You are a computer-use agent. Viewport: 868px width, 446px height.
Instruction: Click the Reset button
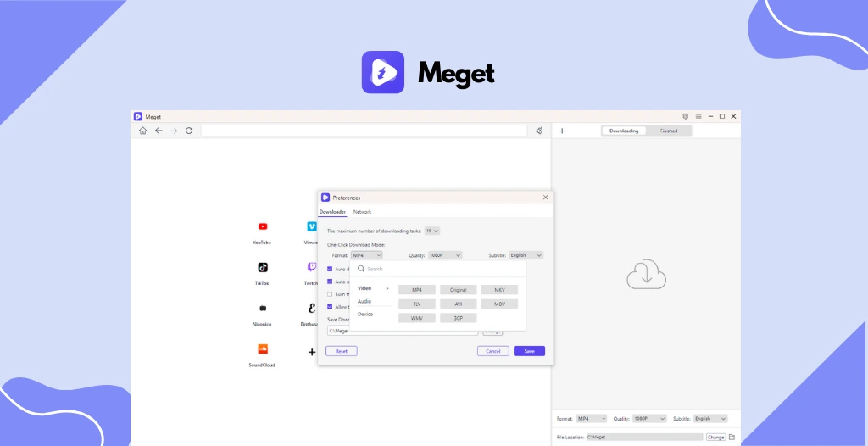pos(342,351)
